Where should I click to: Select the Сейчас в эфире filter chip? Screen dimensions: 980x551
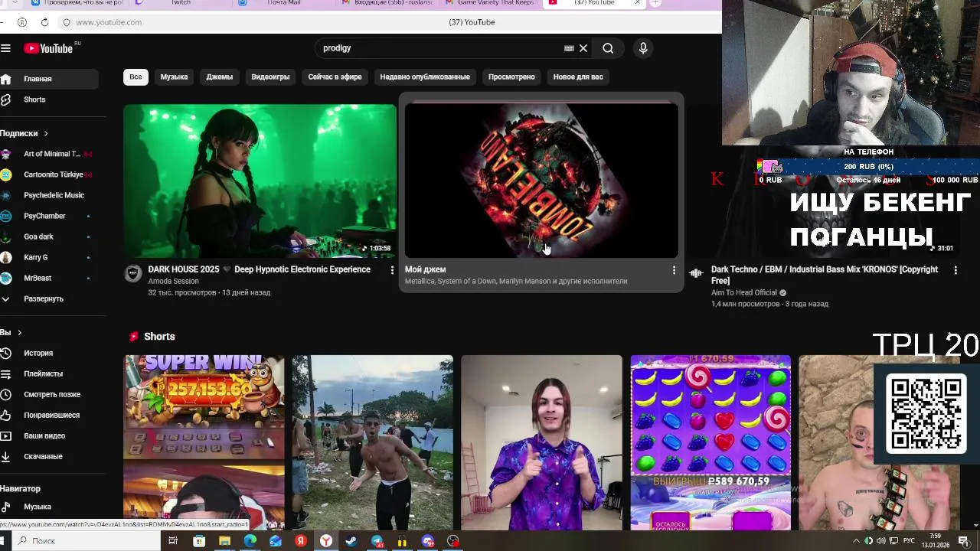[335, 77]
